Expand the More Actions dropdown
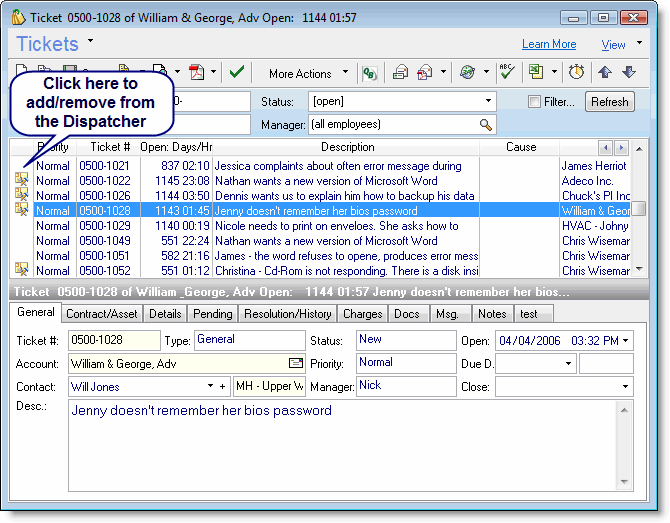Image resolution: width=670 pixels, height=523 pixels. pos(346,73)
